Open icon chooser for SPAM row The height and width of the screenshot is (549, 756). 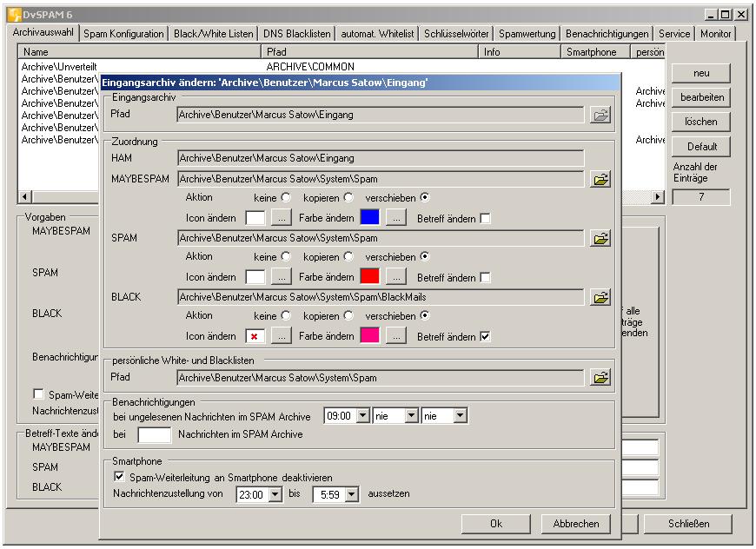click(282, 277)
